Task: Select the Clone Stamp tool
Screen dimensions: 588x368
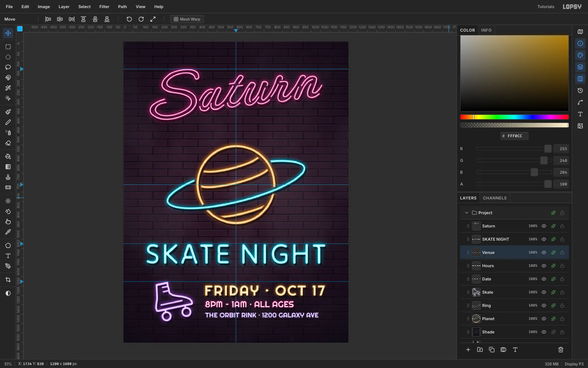Action: (8, 177)
